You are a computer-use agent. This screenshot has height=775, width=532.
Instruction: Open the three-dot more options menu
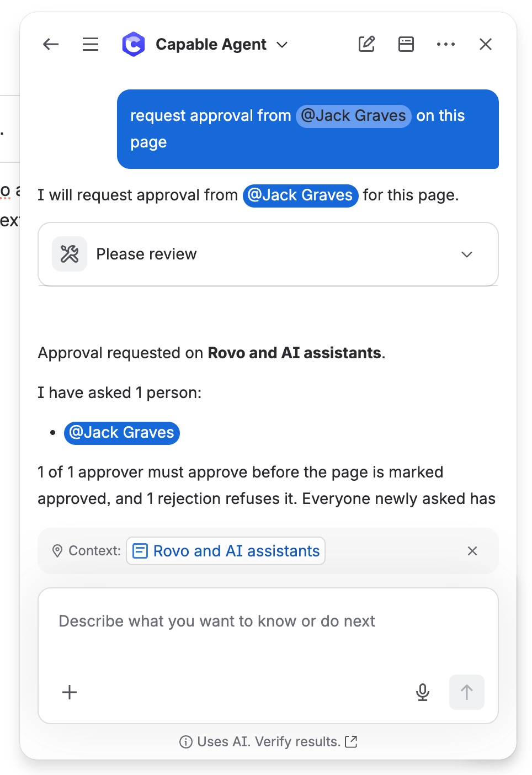446,44
